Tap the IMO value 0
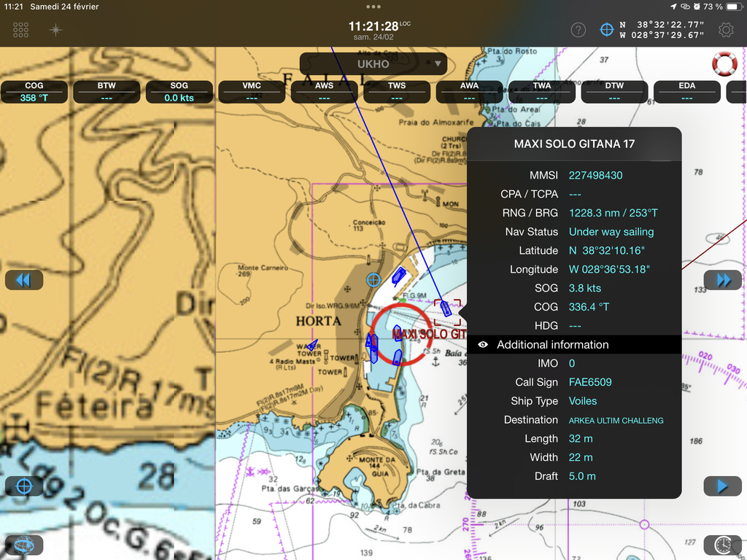The height and width of the screenshot is (560, 747). pyautogui.click(x=572, y=363)
